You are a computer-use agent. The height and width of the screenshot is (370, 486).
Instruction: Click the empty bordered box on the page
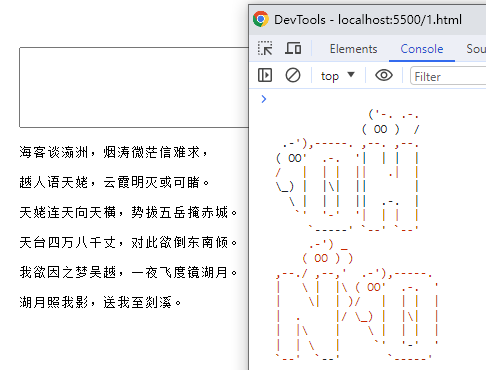coord(134,87)
